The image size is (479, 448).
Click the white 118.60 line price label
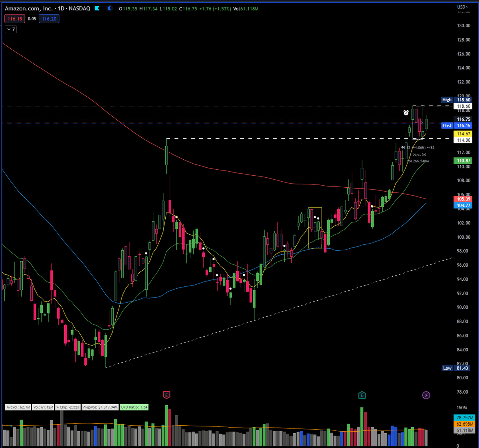tap(463, 106)
